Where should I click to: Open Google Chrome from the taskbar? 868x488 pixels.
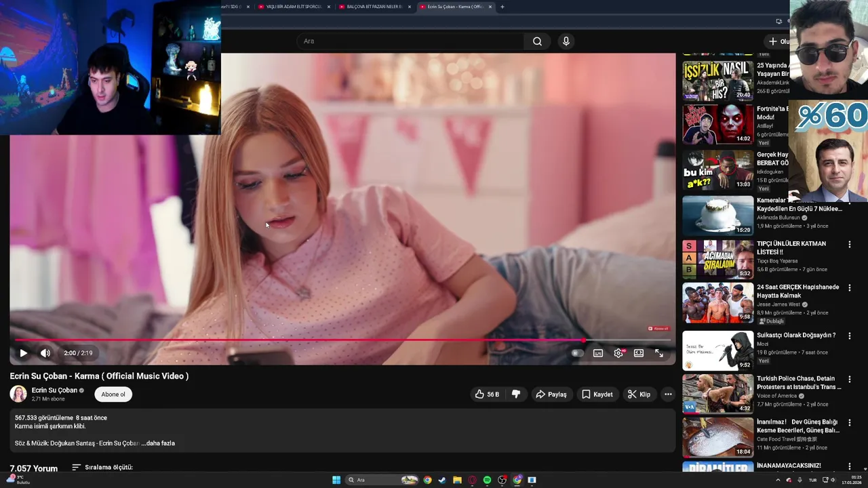(427, 480)
